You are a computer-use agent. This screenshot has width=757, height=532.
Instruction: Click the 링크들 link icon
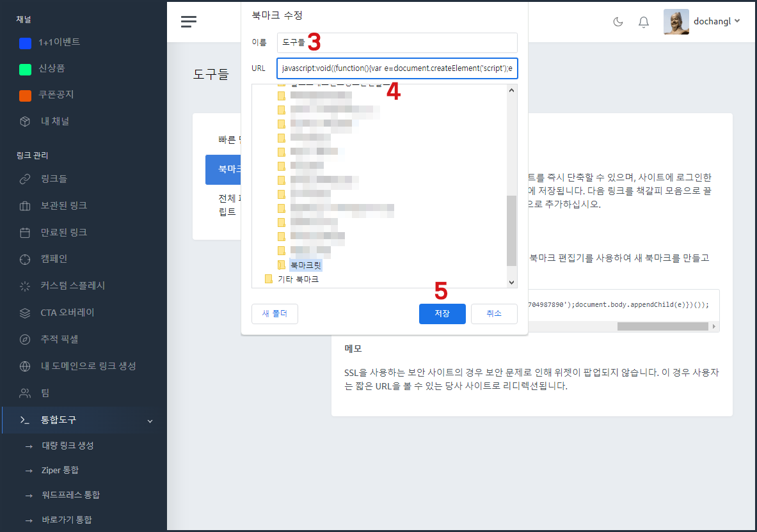[25, 179]
